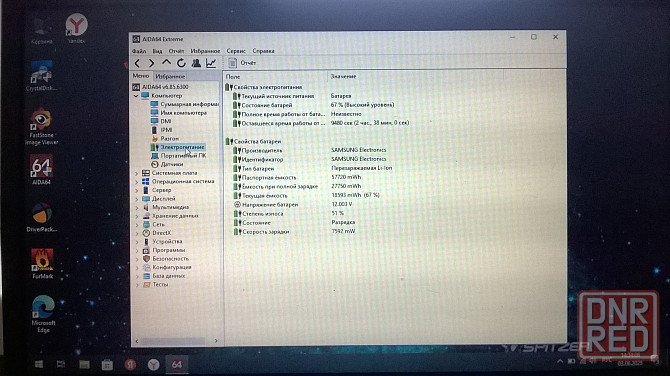Viewport: 670px width, 376px height.
Task: Refresh the AIDA64 page
Action: [x=181, y=63]
